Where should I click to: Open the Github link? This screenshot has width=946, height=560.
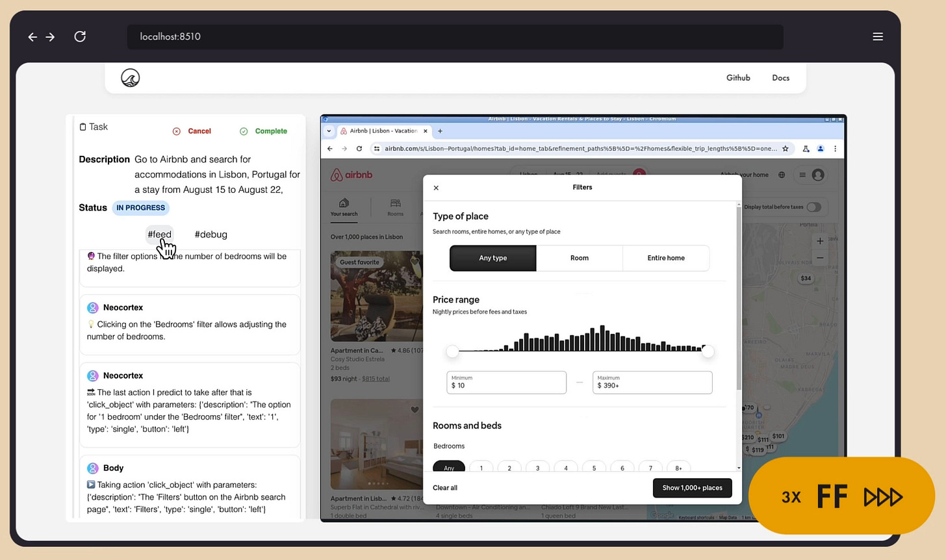(x=738, y=78)
